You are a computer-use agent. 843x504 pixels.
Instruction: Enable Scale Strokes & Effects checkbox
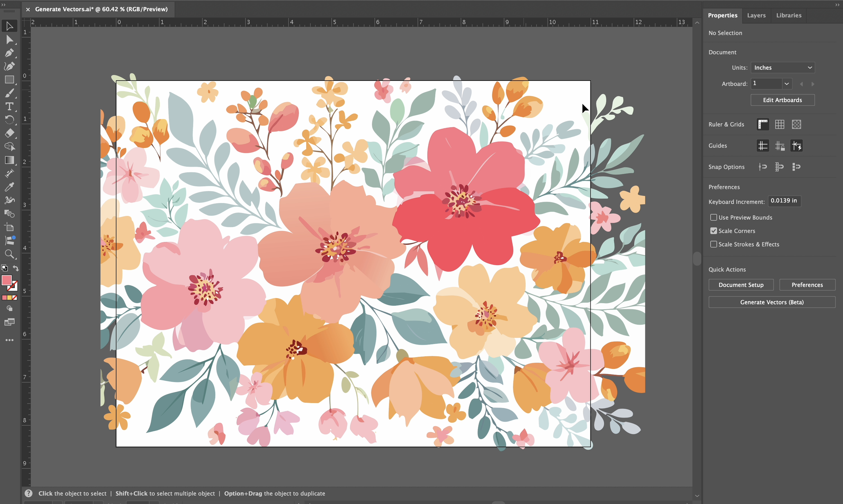tap(714, 244)
